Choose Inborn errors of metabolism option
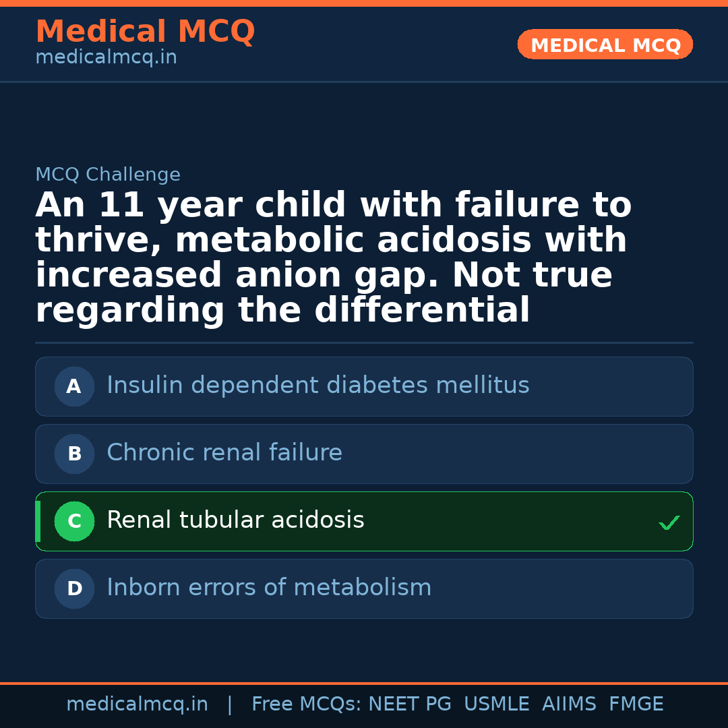 click(269, 588)
